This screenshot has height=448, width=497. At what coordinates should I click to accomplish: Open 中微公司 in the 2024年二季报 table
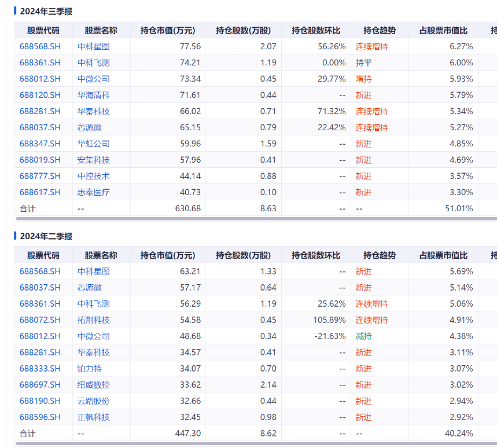click(94, 336)
